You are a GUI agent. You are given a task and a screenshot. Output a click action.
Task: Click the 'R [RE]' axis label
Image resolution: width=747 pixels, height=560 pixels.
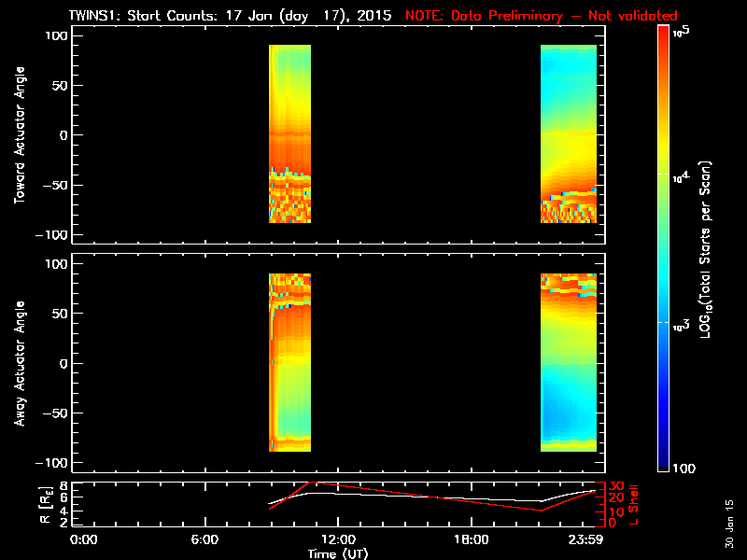45,504
